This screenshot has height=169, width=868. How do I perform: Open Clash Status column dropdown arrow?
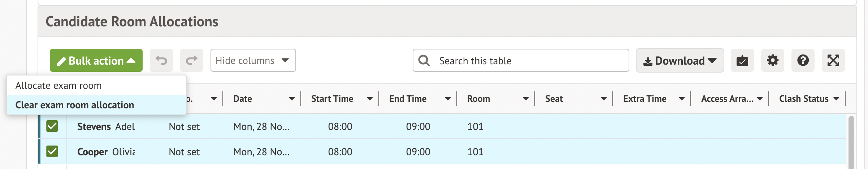point(836,99)
